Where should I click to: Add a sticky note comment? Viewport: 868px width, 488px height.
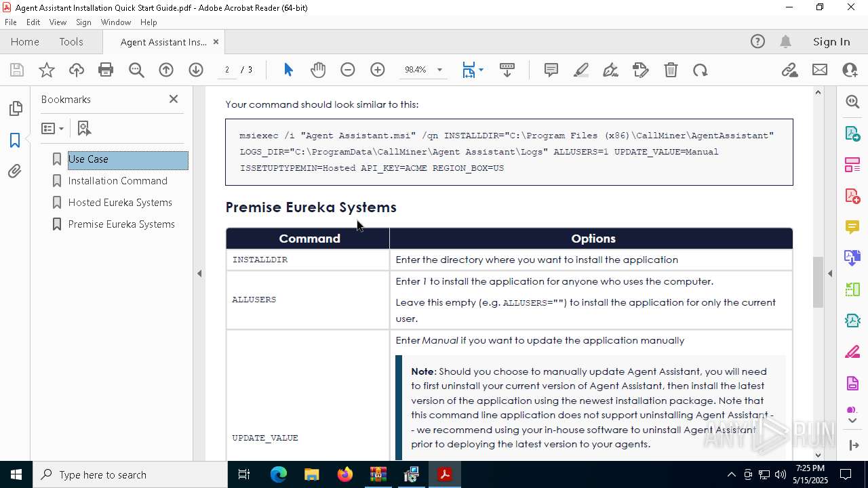tap(551, 70)
